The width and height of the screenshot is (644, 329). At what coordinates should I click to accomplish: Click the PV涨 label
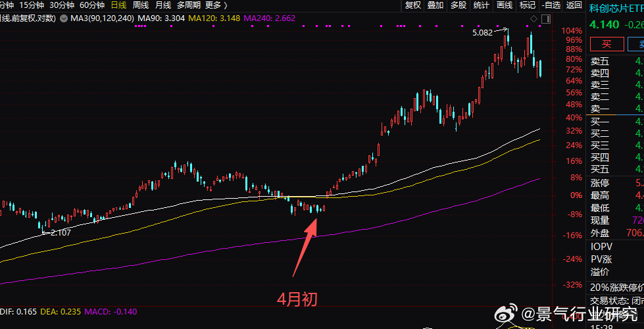click(x=601, y=260)
